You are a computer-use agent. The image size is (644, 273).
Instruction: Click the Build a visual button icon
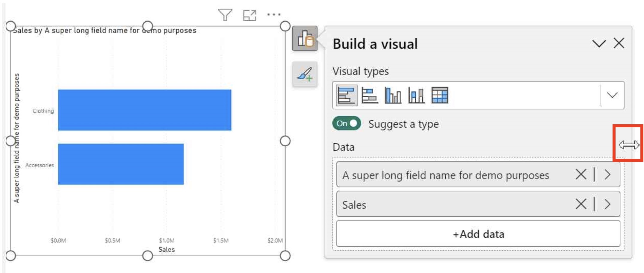point(305,38)
